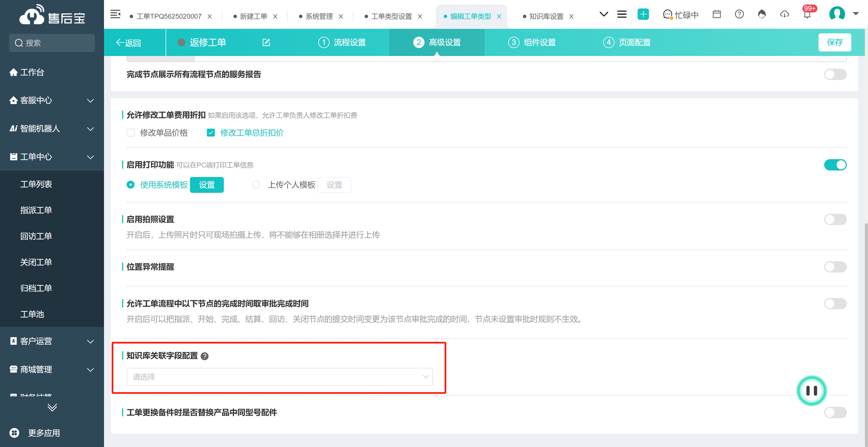Viewport: 868px width, 447px height.
Task: Open 工单列表 in the sidebar
Action: [36, 184]
